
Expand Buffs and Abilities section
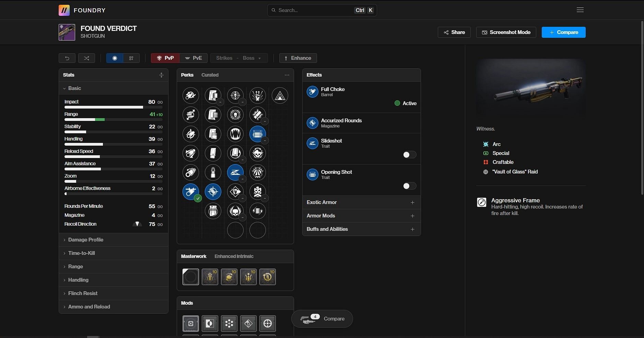coord(361,229)
